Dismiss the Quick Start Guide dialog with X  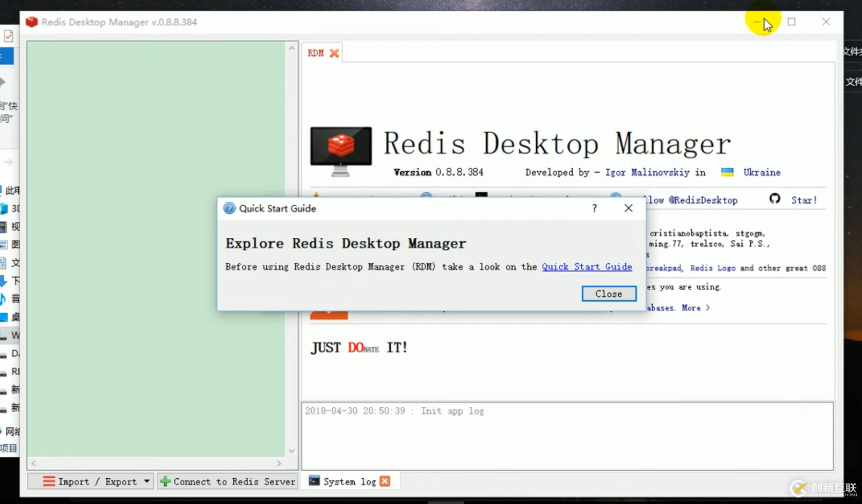pos(628,208)
